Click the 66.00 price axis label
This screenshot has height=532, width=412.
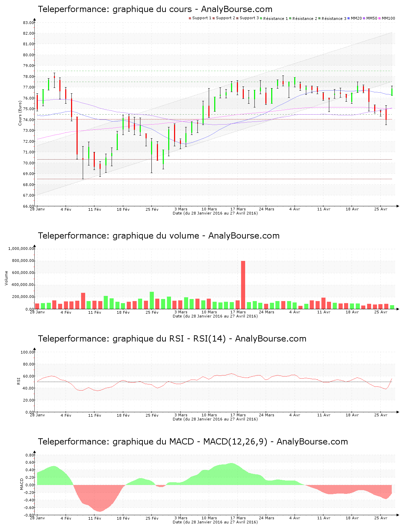click(x=28, y=206)
